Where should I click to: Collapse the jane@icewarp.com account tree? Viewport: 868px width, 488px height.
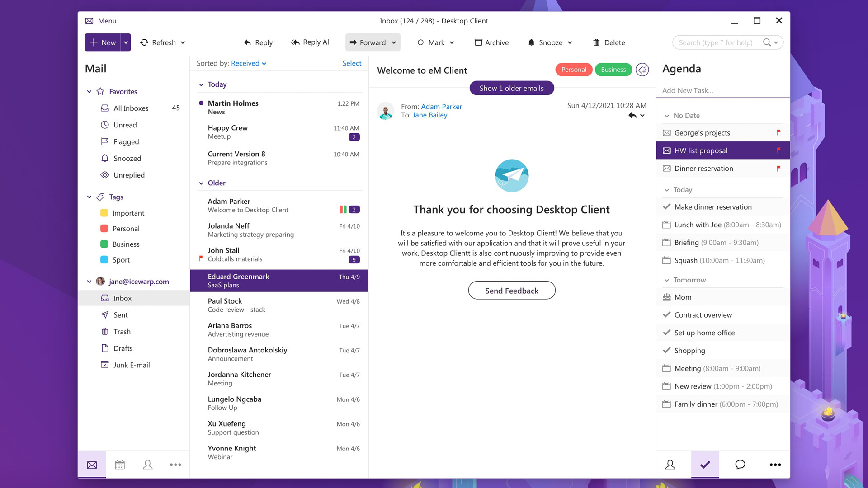point(89,282)
